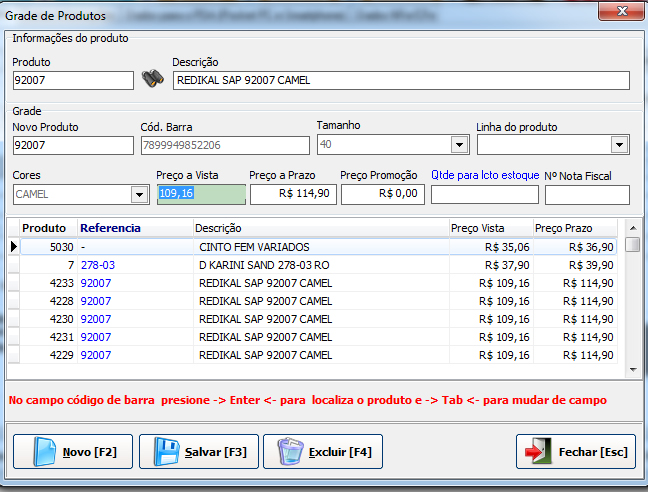Screen dimensions: 648x492
Task: Open the Cores dropdown showing CAMEL
Action: coord(139,194)
